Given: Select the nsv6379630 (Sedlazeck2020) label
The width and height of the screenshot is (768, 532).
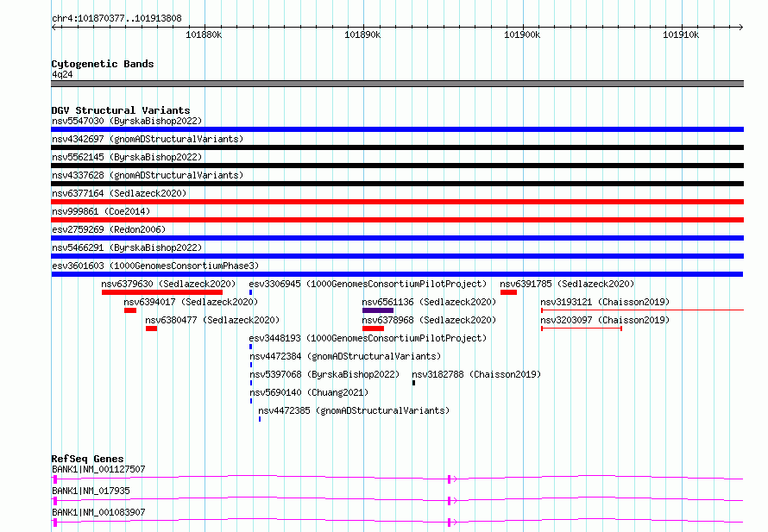Looking at the screenshot, I should (168, 284).
